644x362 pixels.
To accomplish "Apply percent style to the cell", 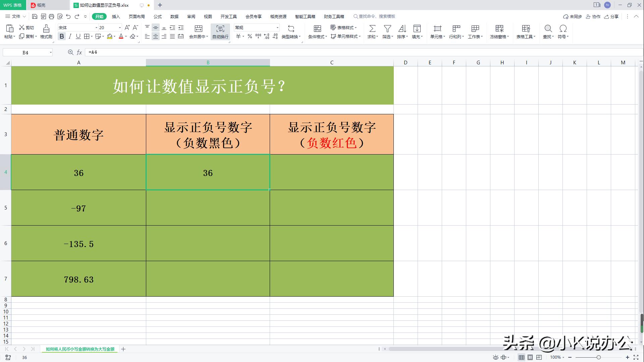I will (x=250, y=37).
